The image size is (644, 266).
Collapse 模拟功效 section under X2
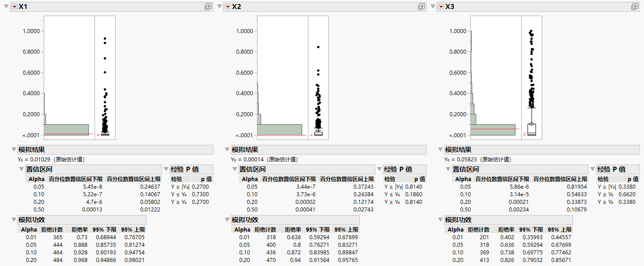pyautogui.click(x=228, y=220)
